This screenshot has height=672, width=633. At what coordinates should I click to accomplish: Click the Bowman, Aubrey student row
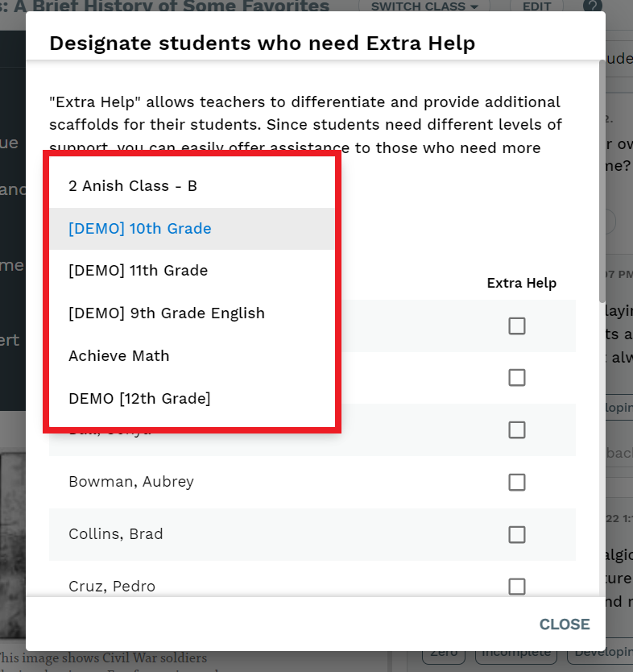coord(312,482)
